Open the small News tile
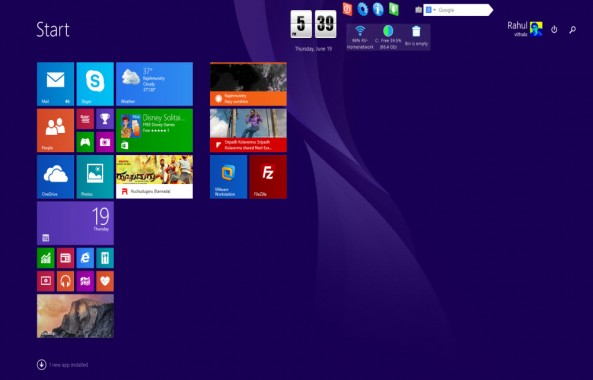 click(x=65, y=258)
